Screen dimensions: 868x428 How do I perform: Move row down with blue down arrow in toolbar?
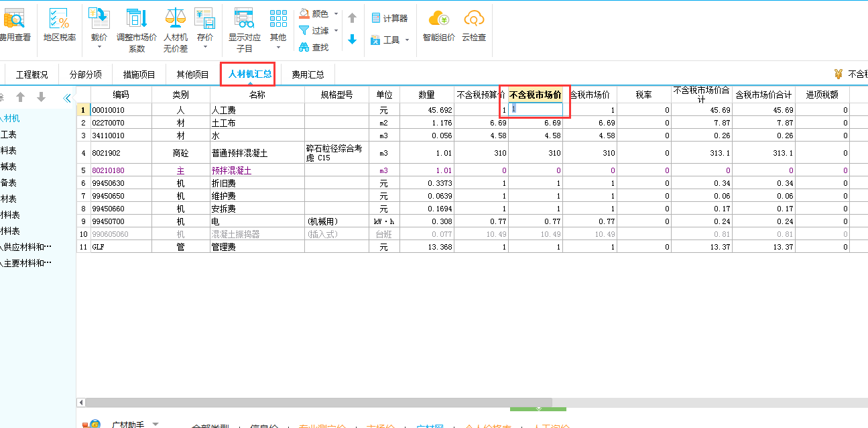point(352,40)
